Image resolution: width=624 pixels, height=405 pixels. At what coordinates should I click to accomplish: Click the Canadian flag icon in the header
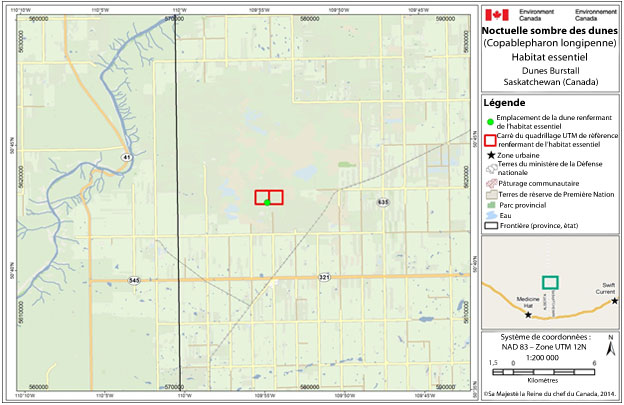tap(495, 15)
